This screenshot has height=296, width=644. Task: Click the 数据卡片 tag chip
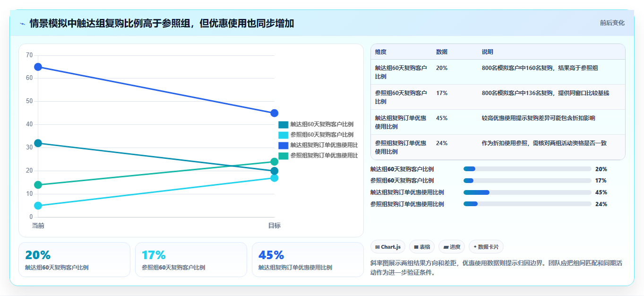486,247
